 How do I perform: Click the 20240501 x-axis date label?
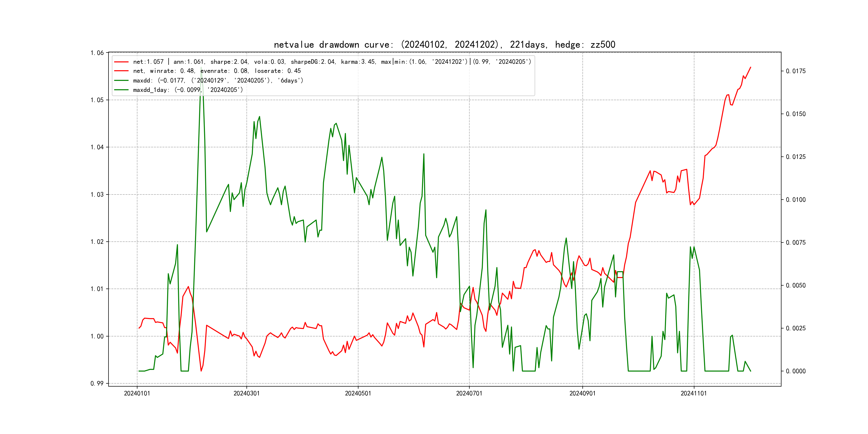pos(358,394)
